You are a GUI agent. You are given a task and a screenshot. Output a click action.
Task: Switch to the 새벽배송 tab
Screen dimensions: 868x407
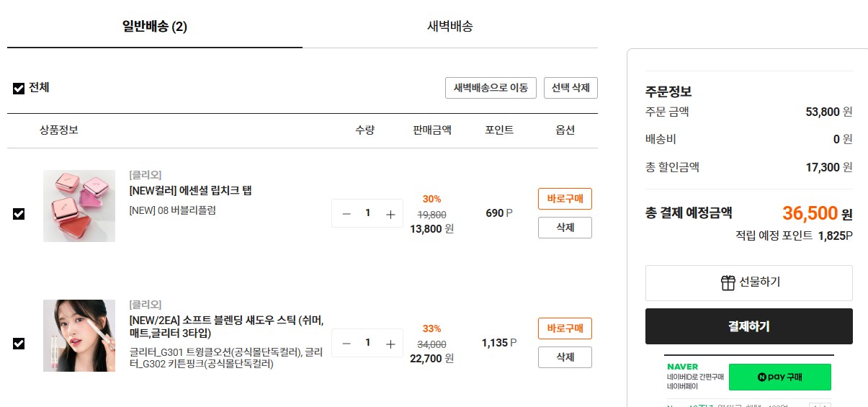[x=450, y=27]
